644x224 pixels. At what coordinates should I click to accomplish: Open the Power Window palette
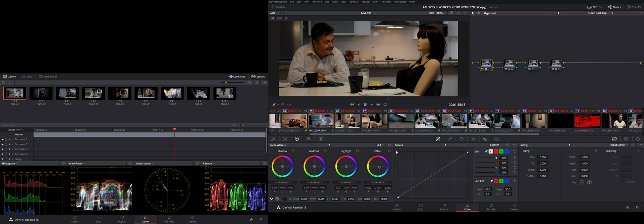pos(462,139)
